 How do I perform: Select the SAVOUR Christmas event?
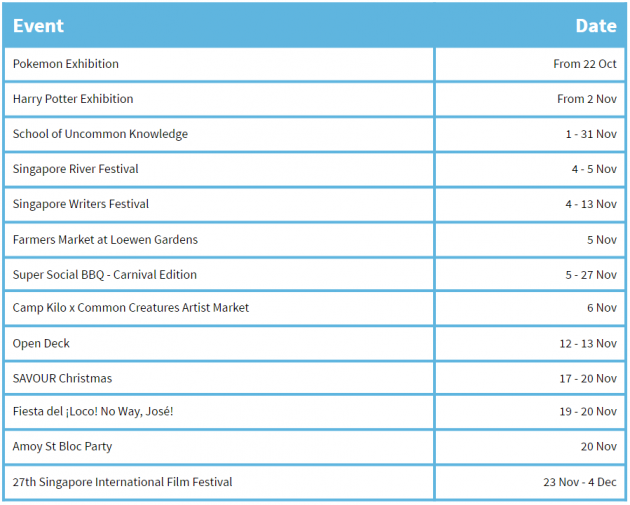[x=62, y=379]
